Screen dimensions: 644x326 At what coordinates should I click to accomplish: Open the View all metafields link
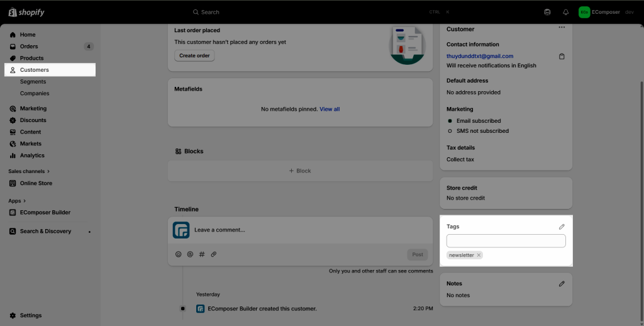[x=330, y=110]
